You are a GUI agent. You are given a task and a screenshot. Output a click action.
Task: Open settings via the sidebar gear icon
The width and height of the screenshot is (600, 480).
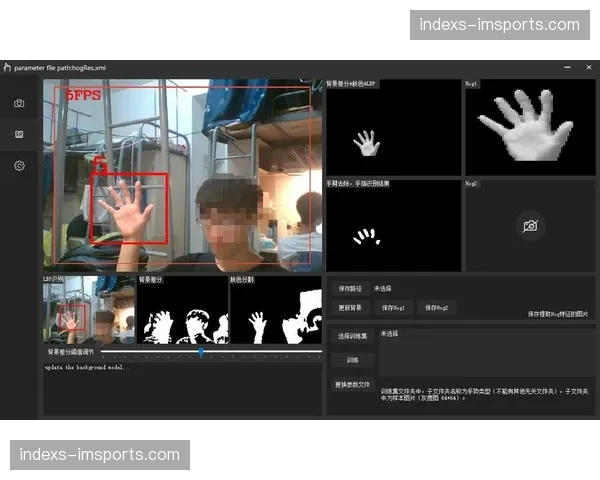(19, 165)
